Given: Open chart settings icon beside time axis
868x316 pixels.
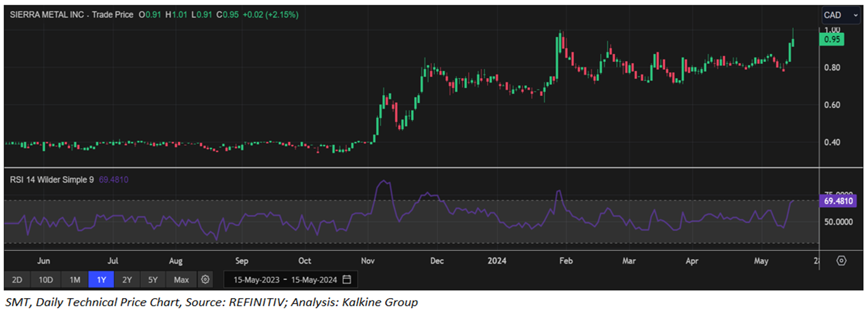Looking at the screenshot, I should pos(842,260).
